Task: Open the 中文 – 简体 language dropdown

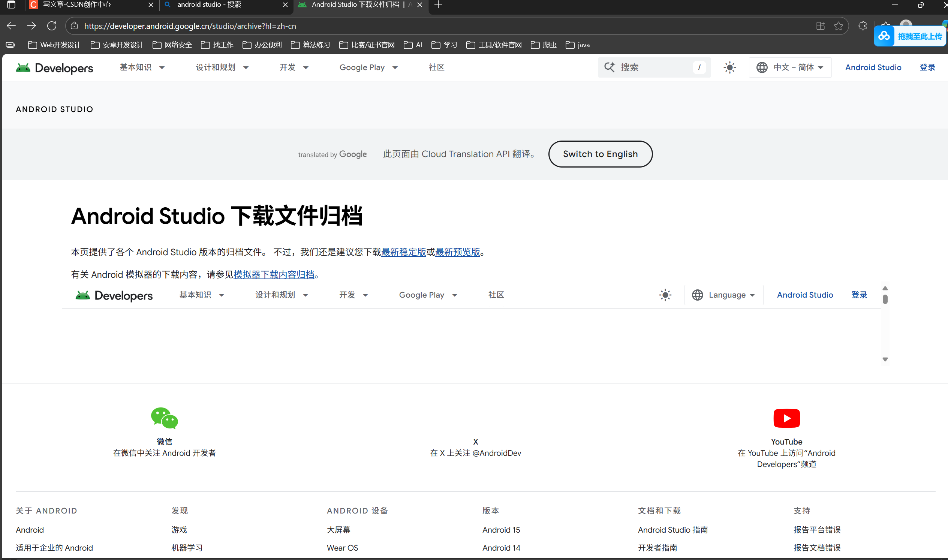Action: [x=790, y=67]
